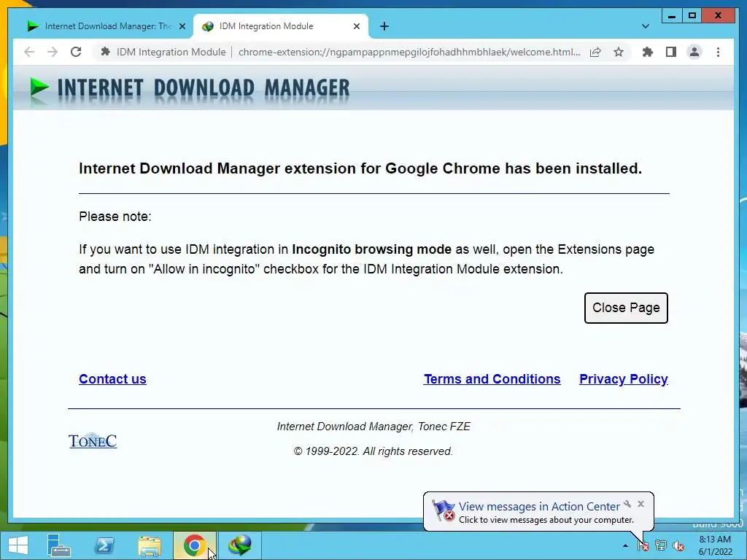Dismiss the Action Center balloon

click(640, 504)
